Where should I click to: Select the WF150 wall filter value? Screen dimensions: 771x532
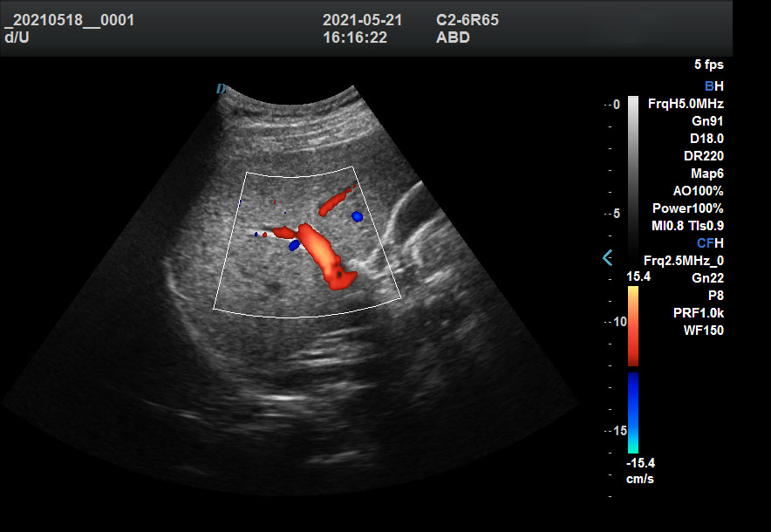704,330
